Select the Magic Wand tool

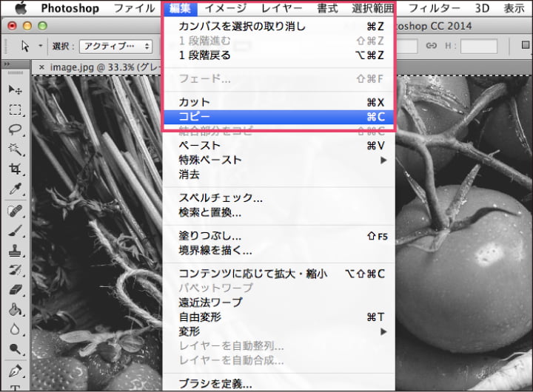15,149
